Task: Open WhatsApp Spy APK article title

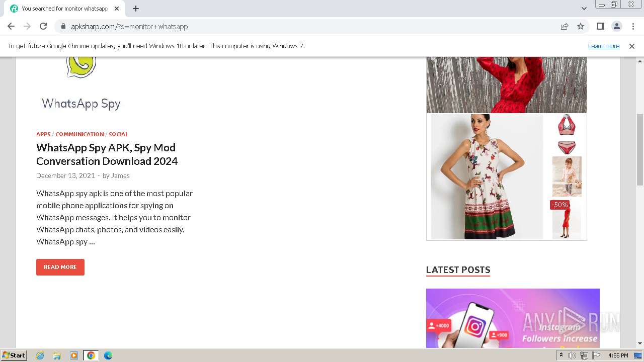Action: [107, 154]
